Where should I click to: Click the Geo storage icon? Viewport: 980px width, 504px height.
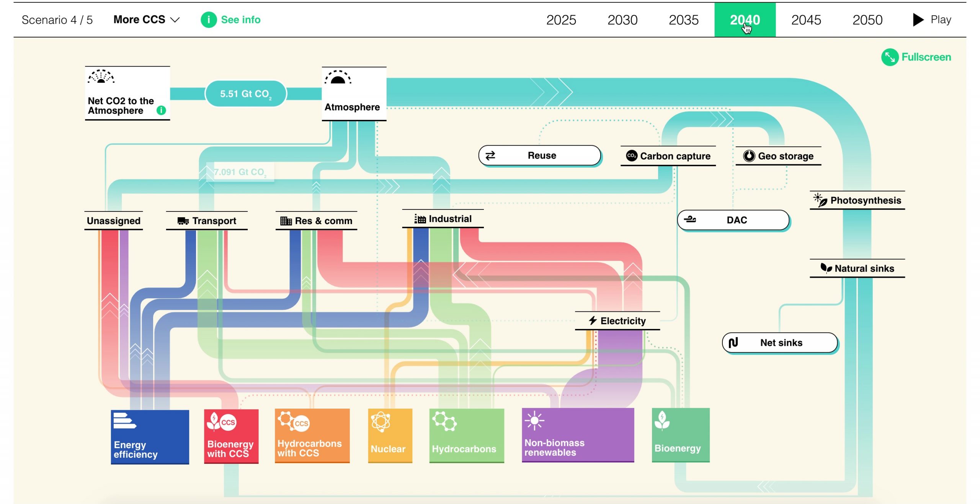749,156
